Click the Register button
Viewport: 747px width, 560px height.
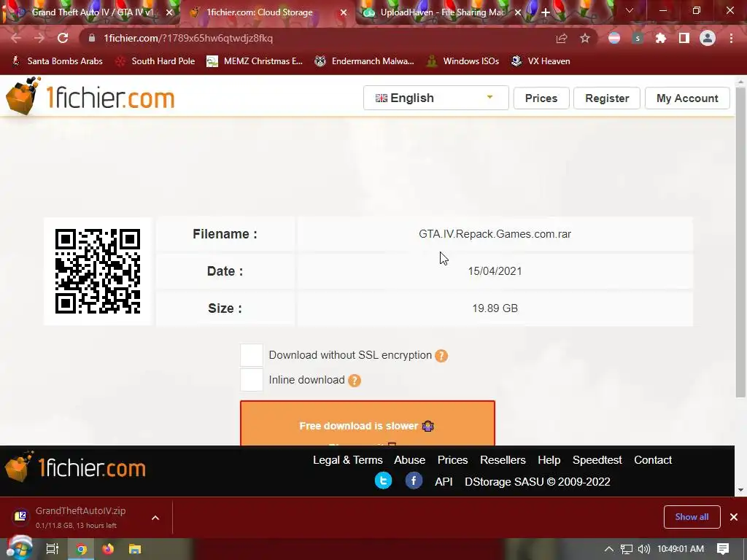coord(607,98)
